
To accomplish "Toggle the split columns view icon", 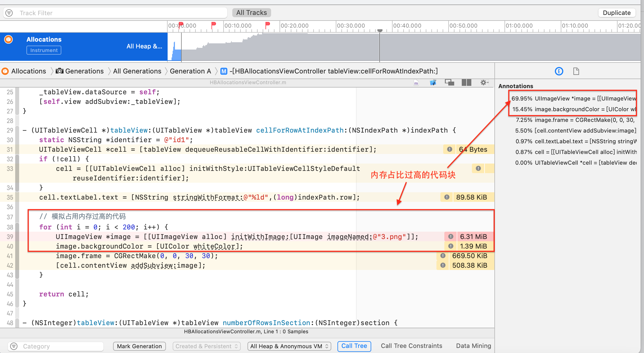I will tap(466, 82).
